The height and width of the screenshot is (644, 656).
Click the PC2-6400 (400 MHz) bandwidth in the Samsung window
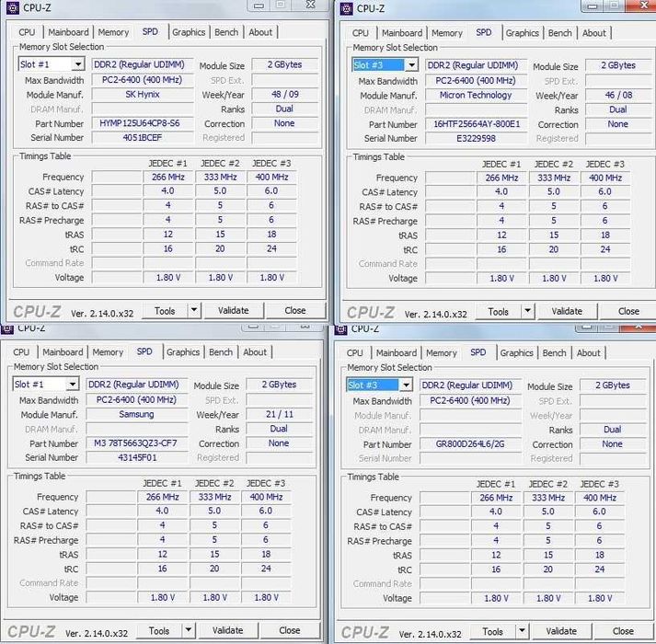coord(137,399)
